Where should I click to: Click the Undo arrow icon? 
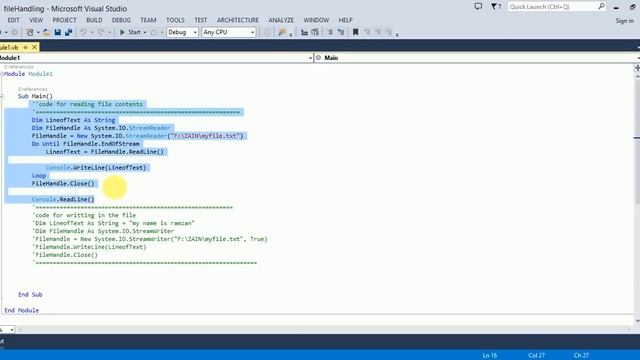tap(83, 32)
